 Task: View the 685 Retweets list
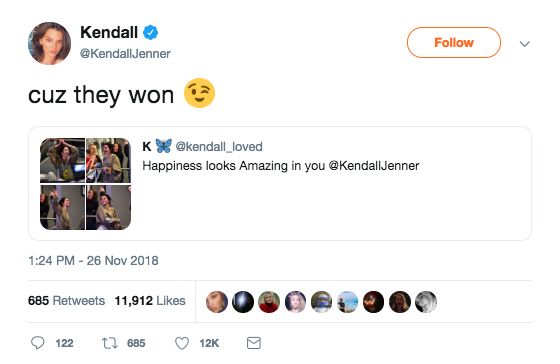tap(66, 300)
